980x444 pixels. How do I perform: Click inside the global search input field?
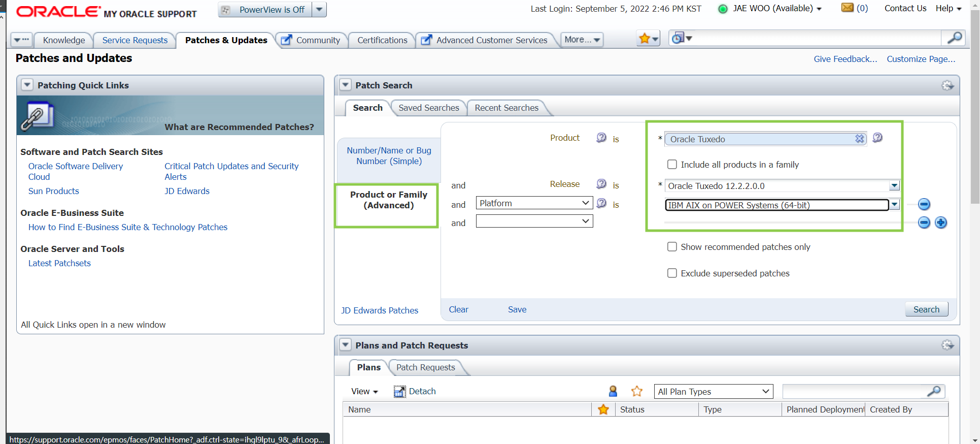817,38
